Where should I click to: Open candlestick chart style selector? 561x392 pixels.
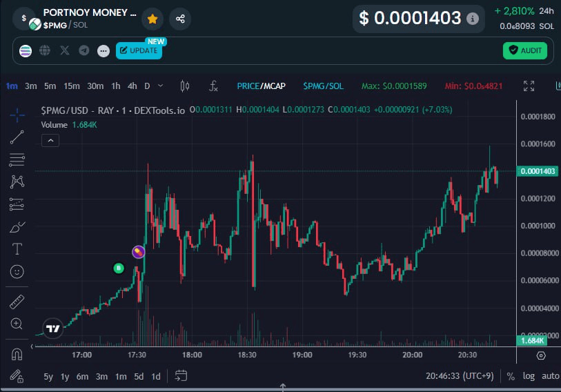[185, 86]
